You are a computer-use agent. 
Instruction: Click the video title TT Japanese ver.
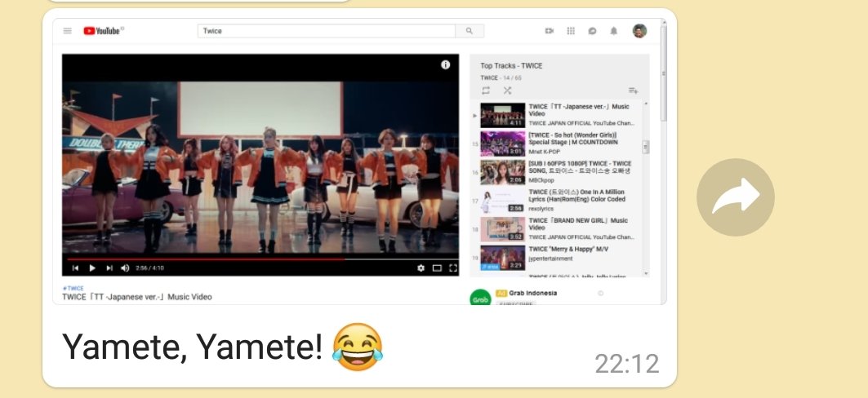pos(136,297)
